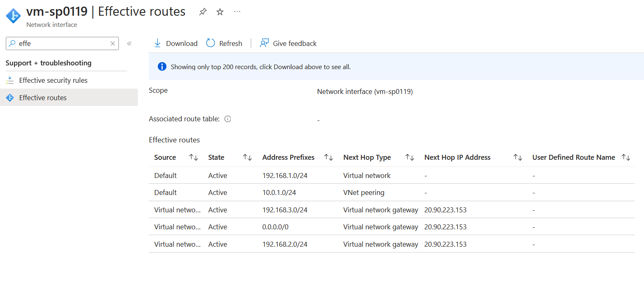Mark page as favorite with star
The width and height of the screenshot is (644, 291).
coord(220,12)
